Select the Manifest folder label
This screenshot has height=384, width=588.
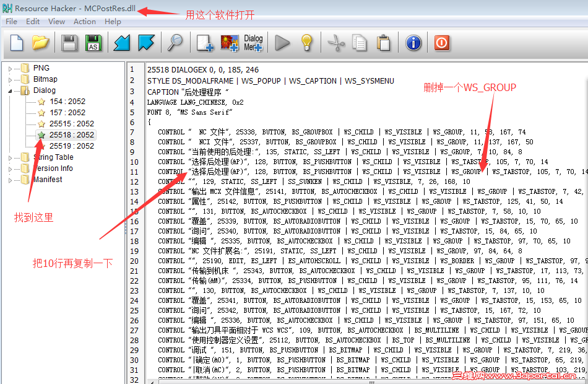48,180
